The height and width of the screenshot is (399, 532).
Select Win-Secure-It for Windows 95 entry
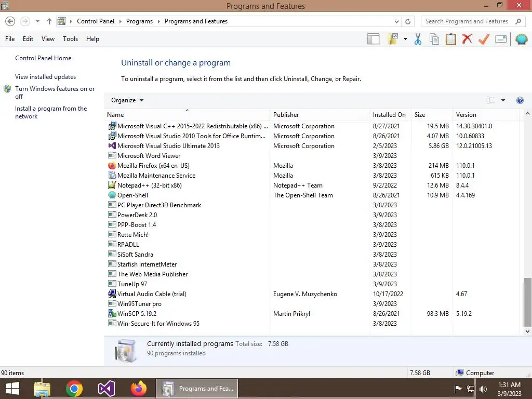(312, 323)
